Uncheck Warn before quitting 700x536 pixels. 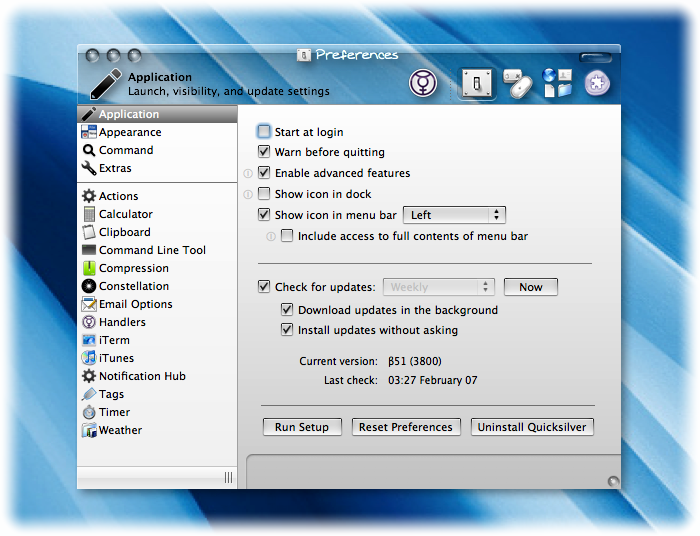(x=264, y=151)
